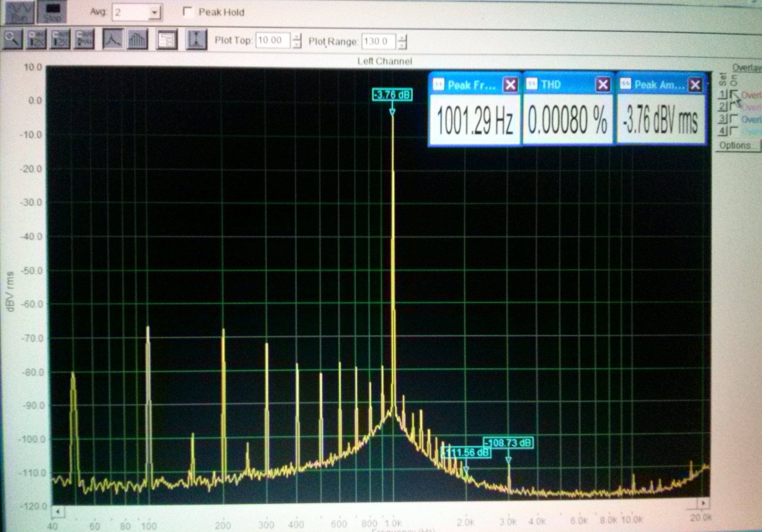Click Set overlay 3 button
This screenshot has height=532, width=762.
pos(723,119)
